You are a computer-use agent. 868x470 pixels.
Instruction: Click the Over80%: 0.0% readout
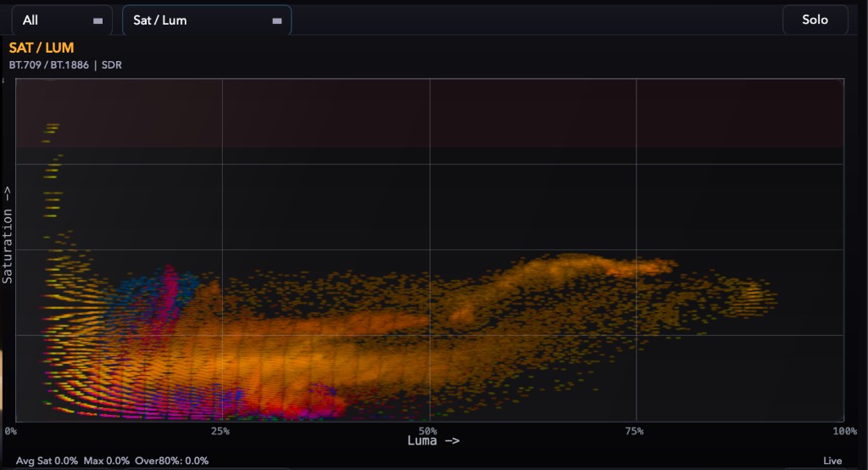tap(171, 461)
